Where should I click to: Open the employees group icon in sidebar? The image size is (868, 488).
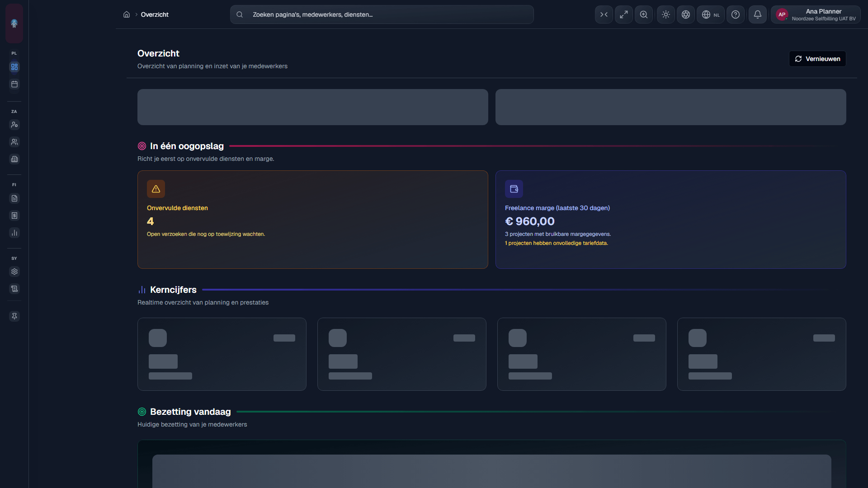pos(14,142)
